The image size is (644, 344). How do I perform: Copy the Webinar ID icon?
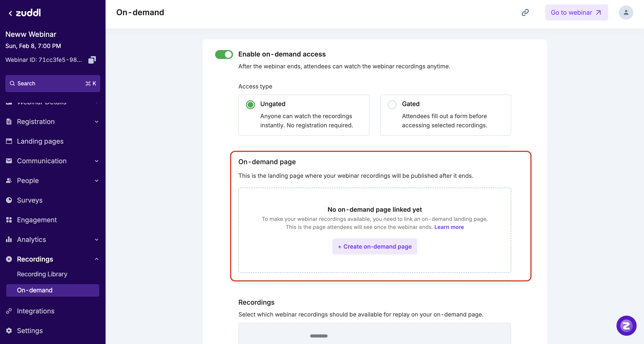(92, 60)
